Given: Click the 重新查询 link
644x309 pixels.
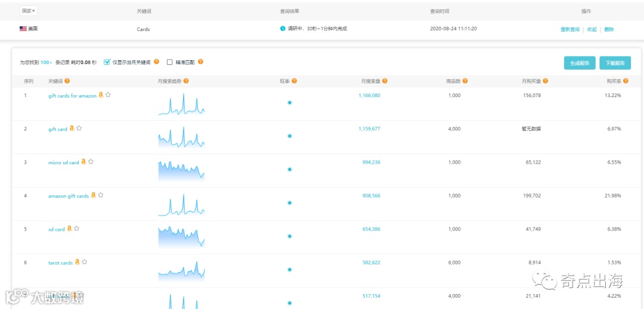Looking at the screenshot, I should click(x=570, y=30).
